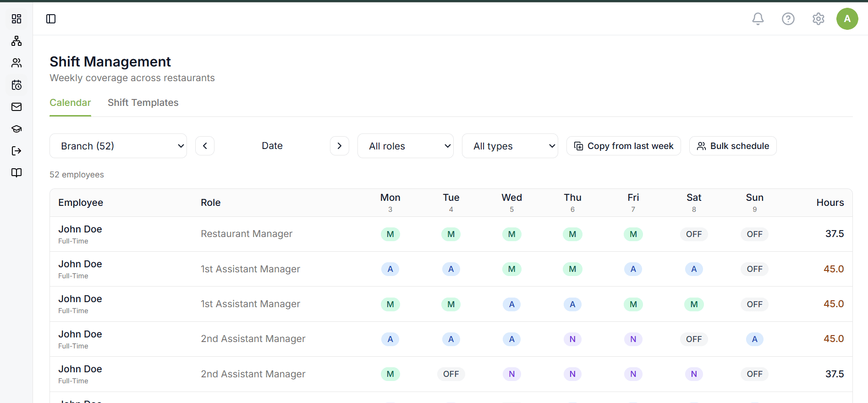Click Restaurant Manager's 37.5 hours value
This screenshot has width=868, height=403.
pos(835,234)
